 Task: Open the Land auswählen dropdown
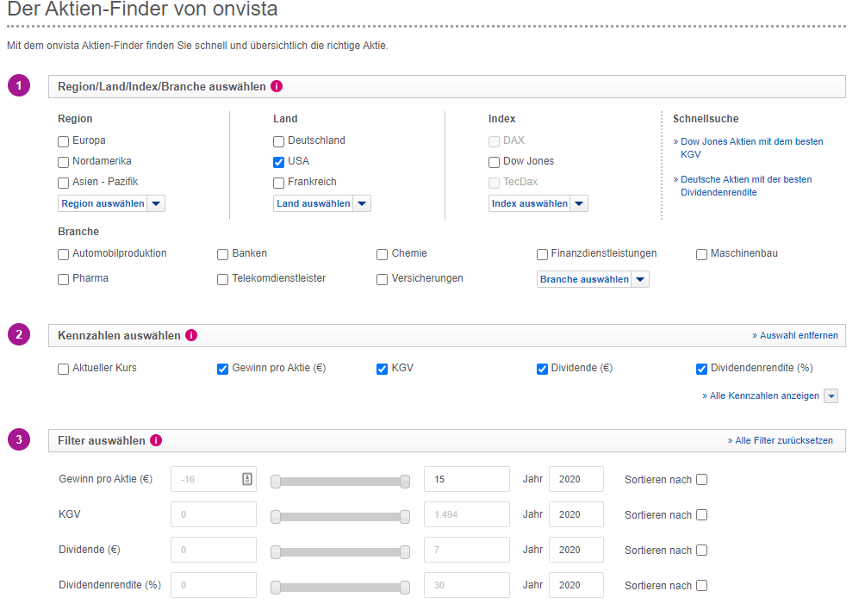322,203
